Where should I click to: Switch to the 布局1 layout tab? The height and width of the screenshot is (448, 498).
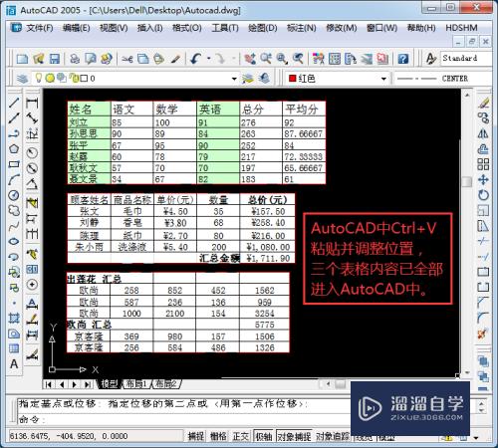136,384
